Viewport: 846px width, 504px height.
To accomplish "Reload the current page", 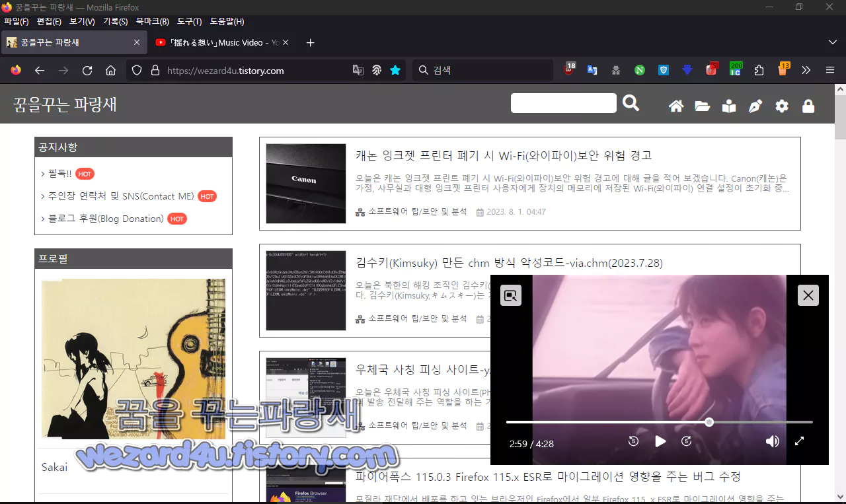I will [87, 70].
